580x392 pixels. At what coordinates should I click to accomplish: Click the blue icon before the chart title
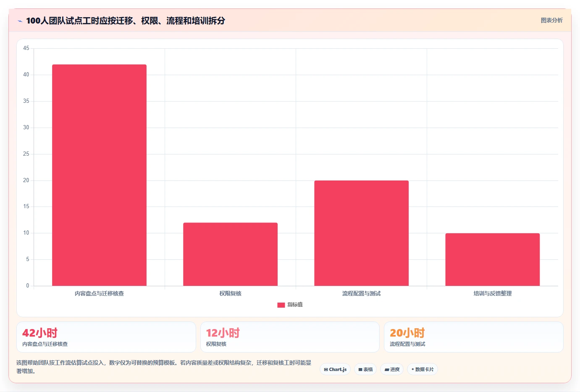coord(20,21)
